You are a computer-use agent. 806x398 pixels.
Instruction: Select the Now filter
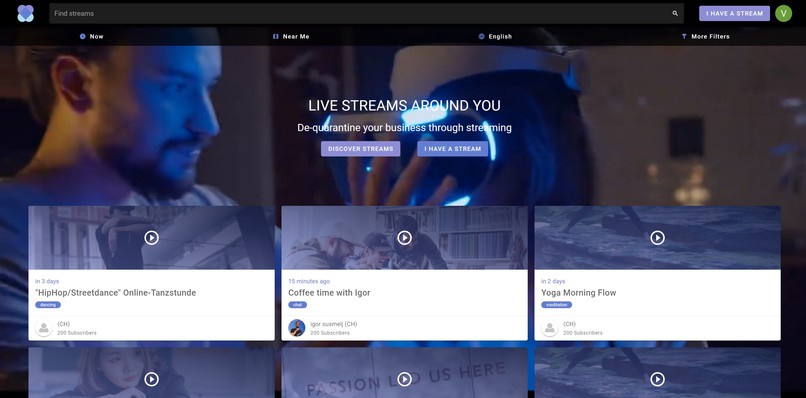click(x=91, y=37)
